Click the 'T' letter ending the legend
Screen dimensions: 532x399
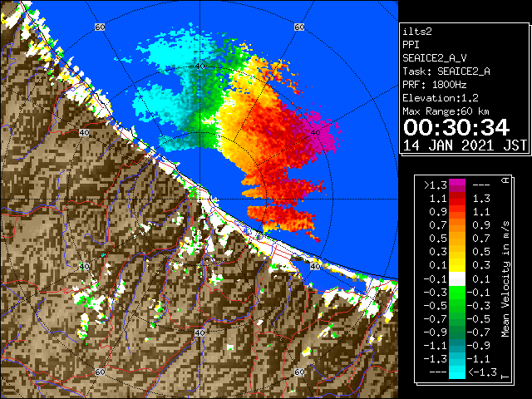[x=505, y=377]
